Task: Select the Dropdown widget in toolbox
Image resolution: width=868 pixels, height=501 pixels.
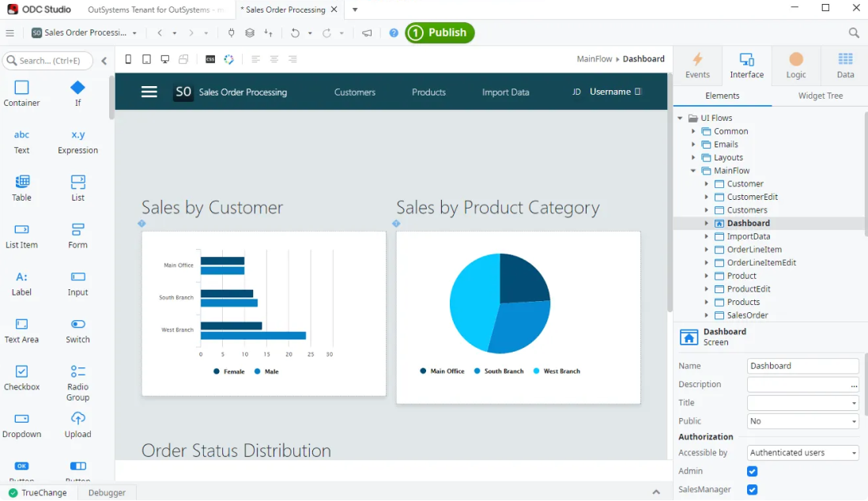Action: (x=22, y=424)
